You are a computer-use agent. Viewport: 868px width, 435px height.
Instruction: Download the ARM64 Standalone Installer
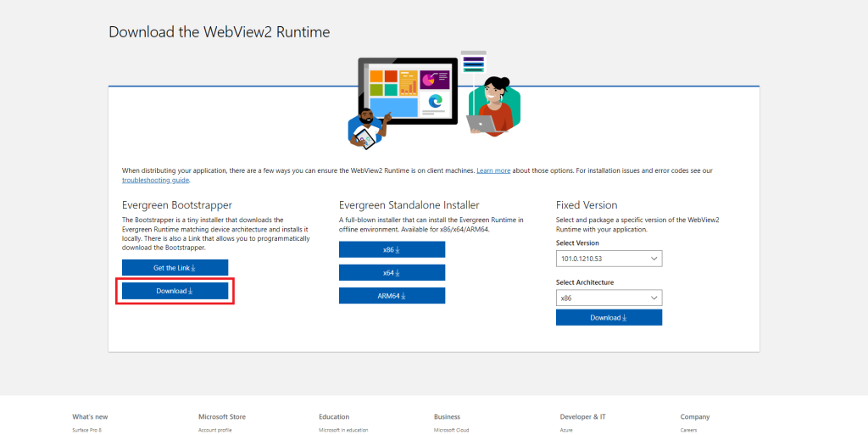[x=392, y=296]
